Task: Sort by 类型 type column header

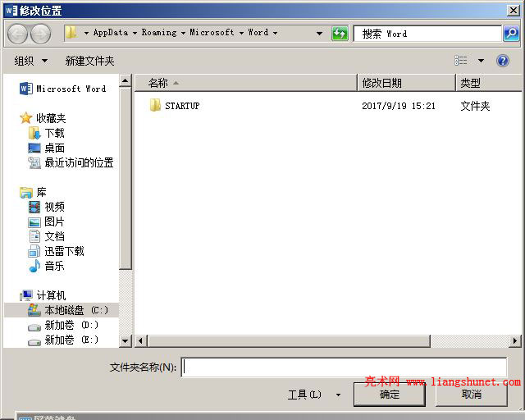Action: point(489,83)
